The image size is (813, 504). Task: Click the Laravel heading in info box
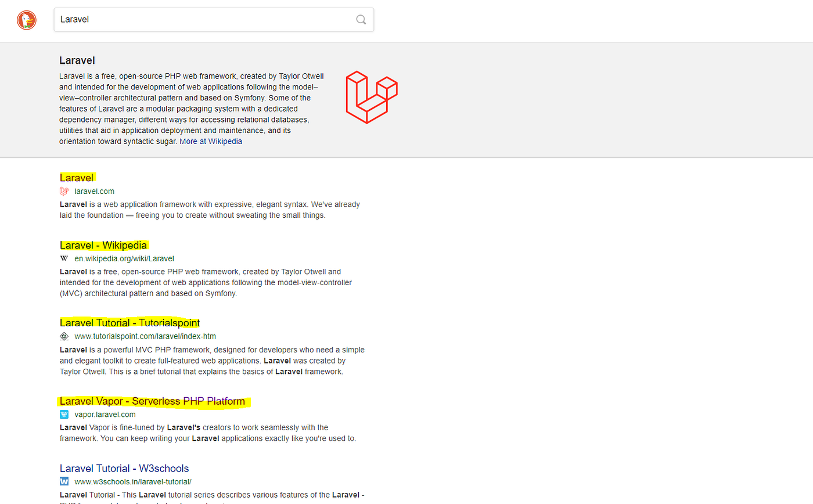(x=77, y=60)
